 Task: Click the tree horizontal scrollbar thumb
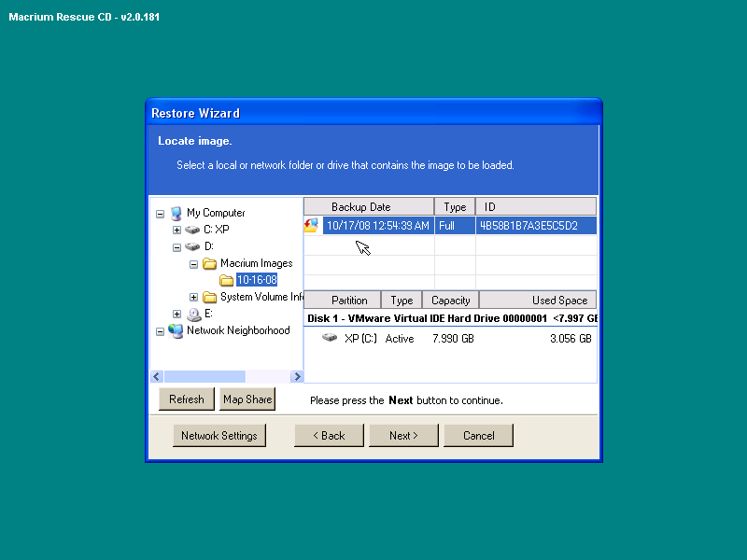(204, 377)
